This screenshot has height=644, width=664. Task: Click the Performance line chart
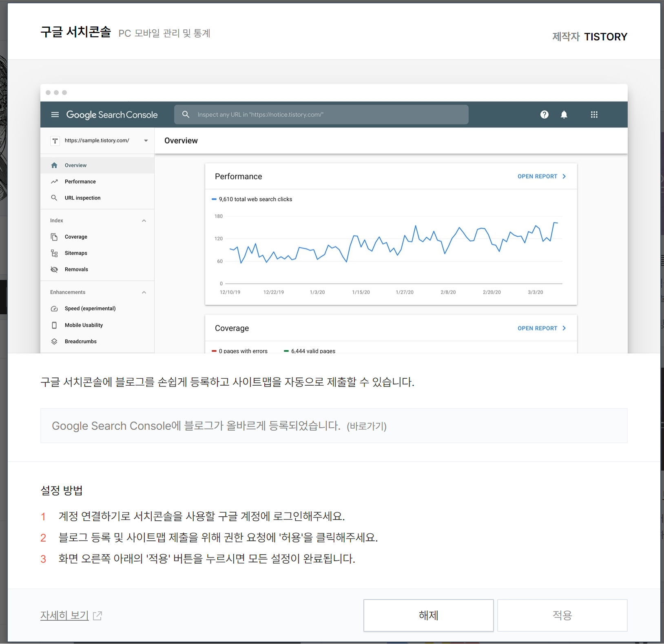(394, 243)
